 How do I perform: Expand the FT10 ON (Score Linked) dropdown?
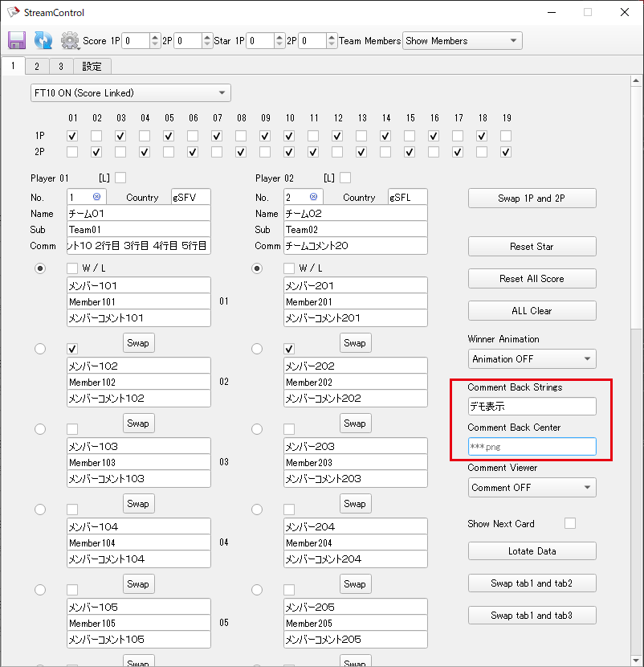pyautogui.click(x=131, y=92)
